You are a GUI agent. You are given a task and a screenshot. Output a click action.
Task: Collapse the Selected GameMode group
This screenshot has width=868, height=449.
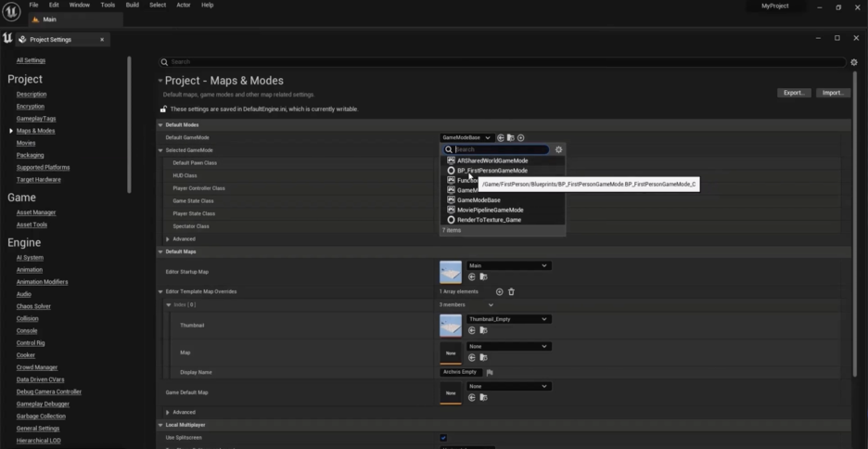click(x=160, y=150)
